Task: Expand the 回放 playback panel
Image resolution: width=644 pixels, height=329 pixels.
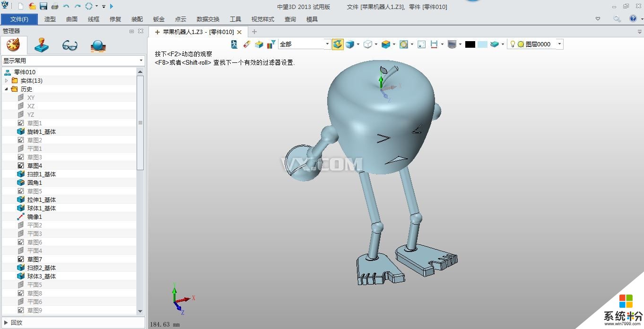Action: (x=6, y=322)
